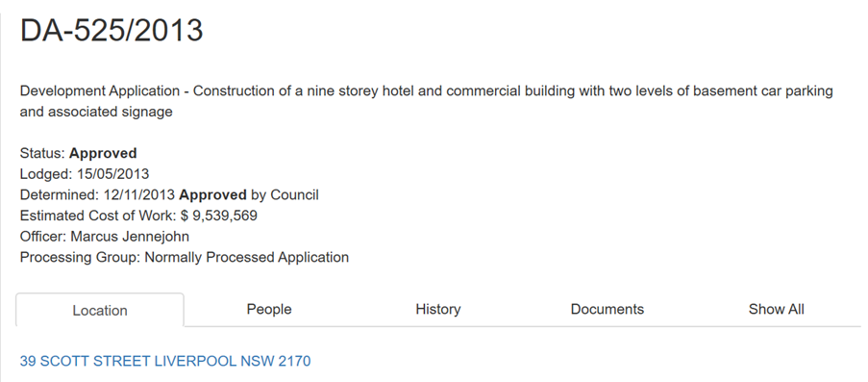Click the Status Approved line

click(78, 153)
